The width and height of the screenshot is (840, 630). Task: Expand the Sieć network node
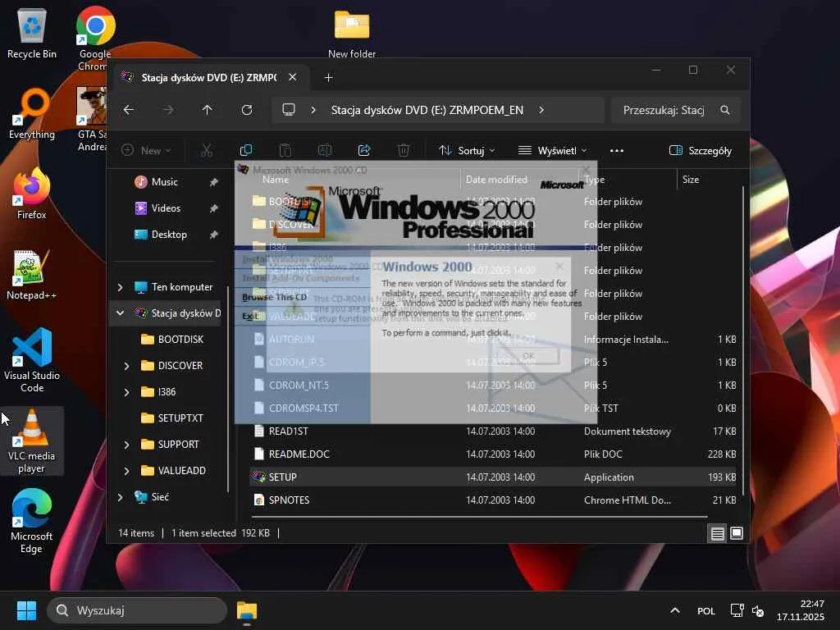tap(120, 496)
